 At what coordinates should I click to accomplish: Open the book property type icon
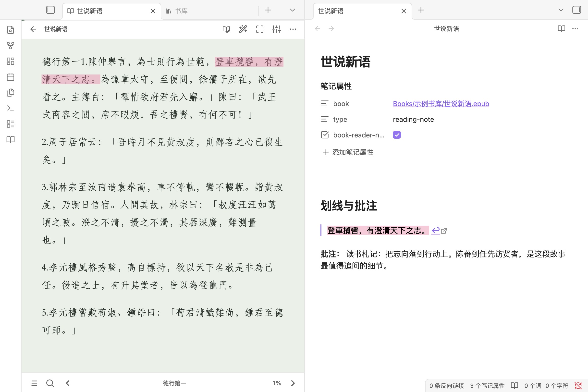324,103
